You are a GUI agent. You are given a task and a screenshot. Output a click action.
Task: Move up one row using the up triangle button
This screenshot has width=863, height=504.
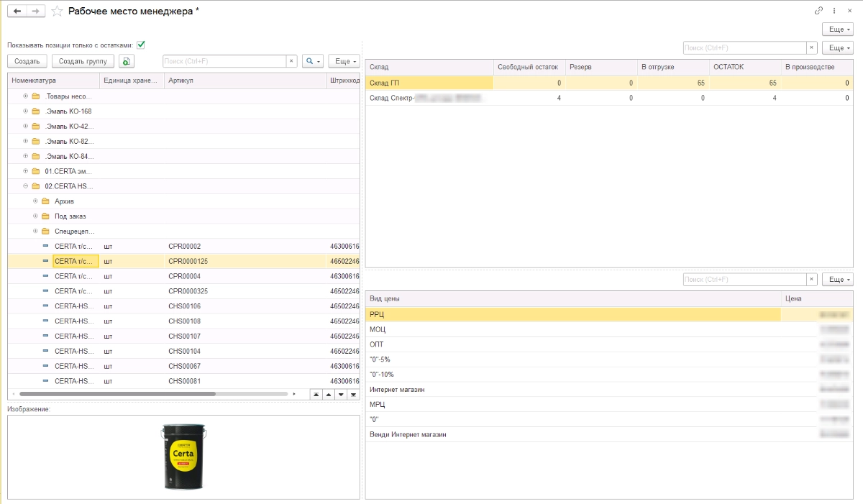pyautogui.click(x=328, y=394)
